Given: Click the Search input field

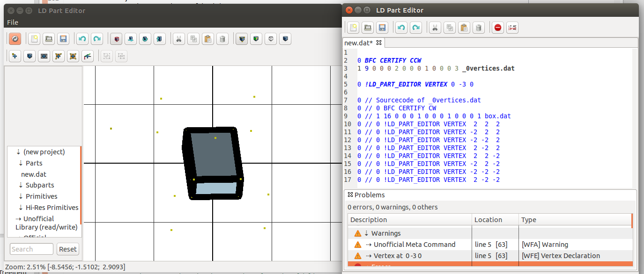Looking at the screenshot, I should click(31, 249).
